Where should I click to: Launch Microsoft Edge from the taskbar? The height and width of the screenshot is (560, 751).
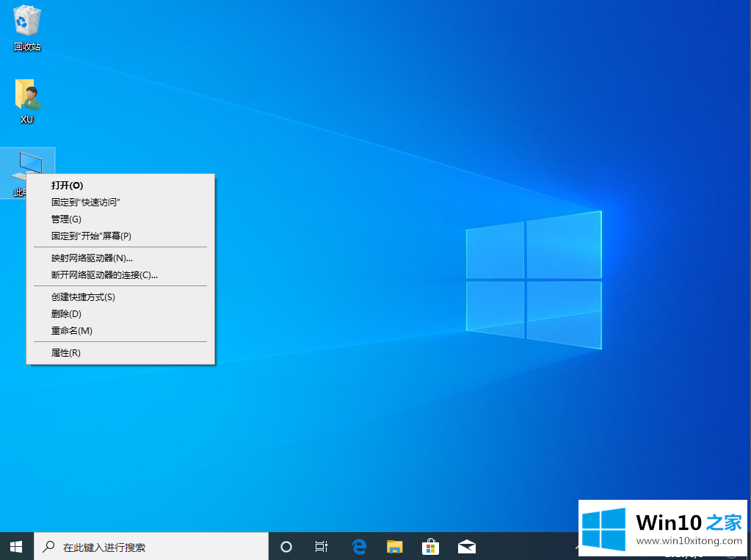click(359, 546)
